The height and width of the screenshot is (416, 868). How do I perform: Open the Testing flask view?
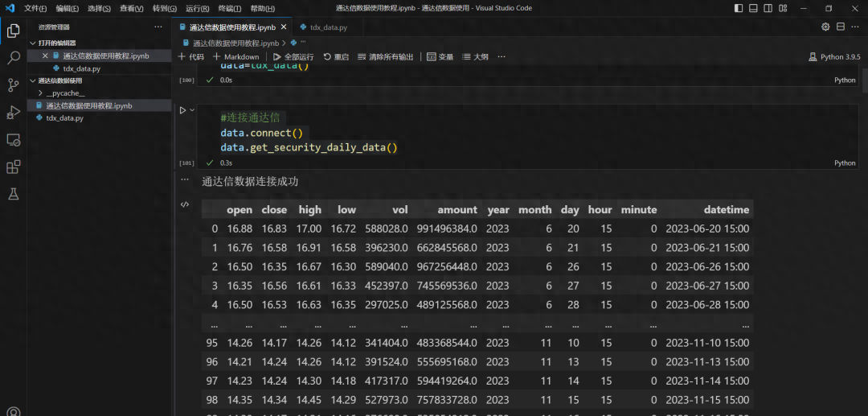pyautogui.click(x=14, y=194)
